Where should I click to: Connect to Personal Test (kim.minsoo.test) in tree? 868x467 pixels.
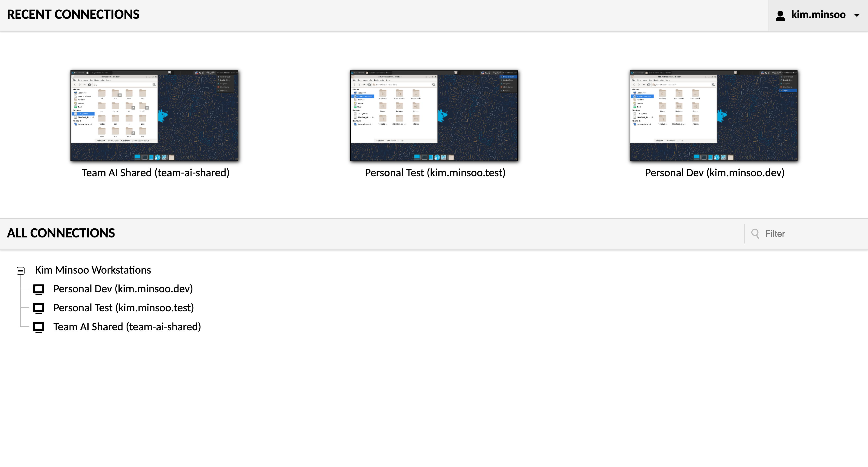click(x=124, y=308)
